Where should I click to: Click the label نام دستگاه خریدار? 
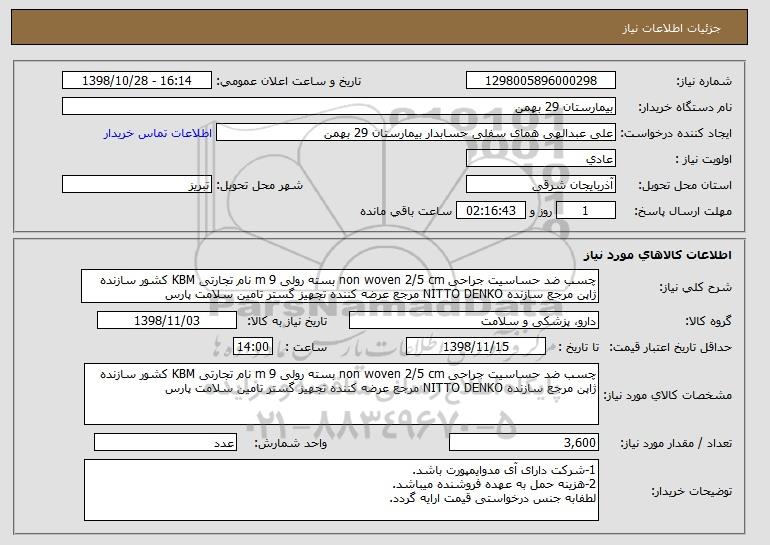(685, 108)
